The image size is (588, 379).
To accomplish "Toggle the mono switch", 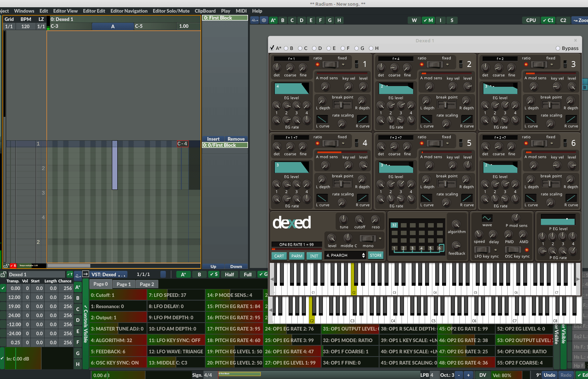I will pyautogui.click(x=367, y=238).
